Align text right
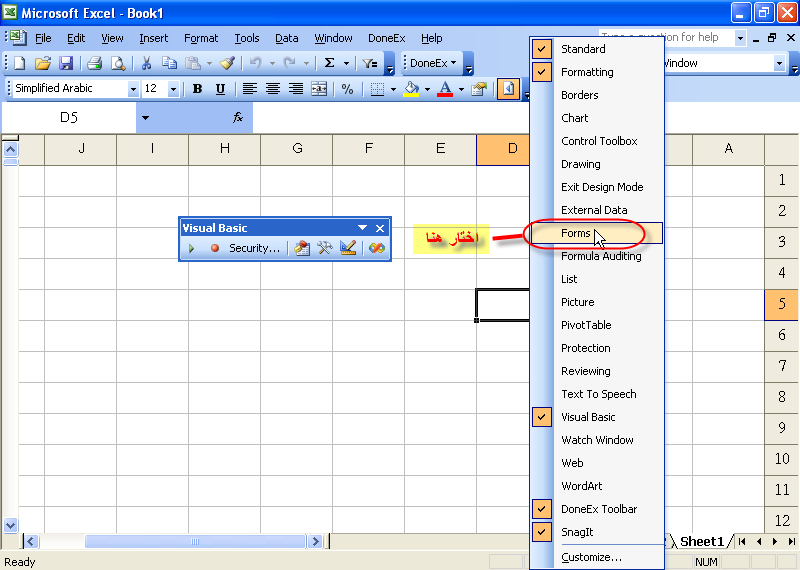Viewport: 800px width, 570px height. click(x=296, y=89)
